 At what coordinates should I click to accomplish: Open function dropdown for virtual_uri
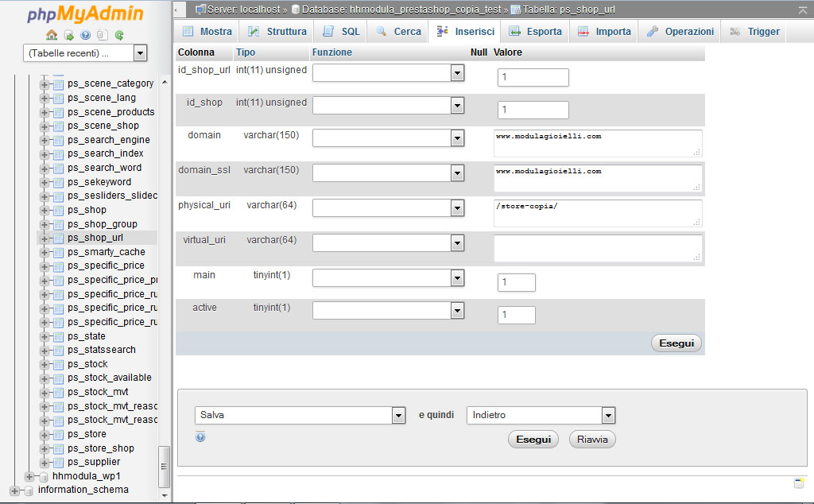pos(388,243)
